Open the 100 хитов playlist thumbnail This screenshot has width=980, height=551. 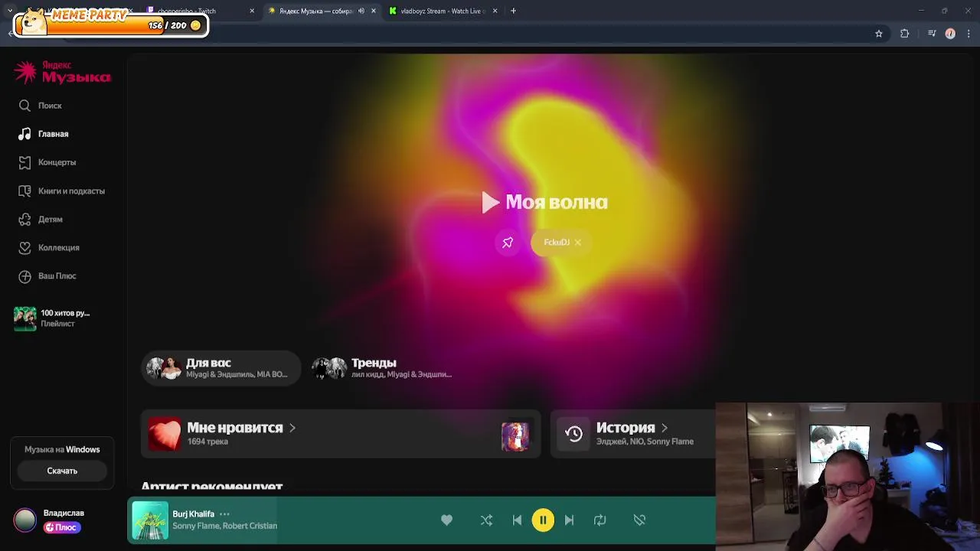(x=25, y=318)
